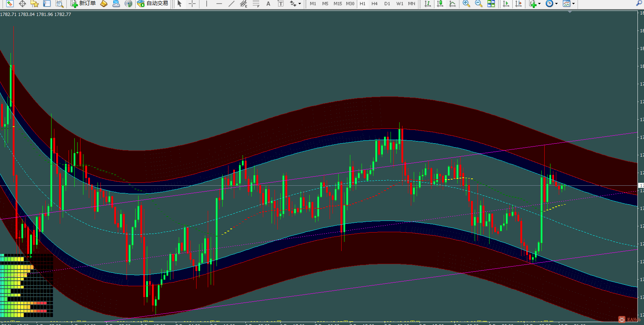644x325 pixels.
Task: Select the trendline drawing tool
Action: [231, 4]
